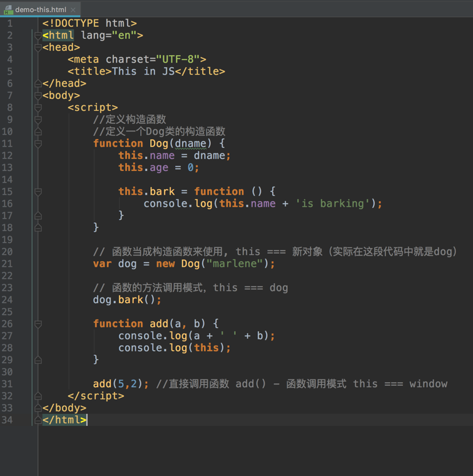Screen dimensions: 473x476
Task: Click the '//定义构造函数' comment
Action: click(x=130, y=120)
